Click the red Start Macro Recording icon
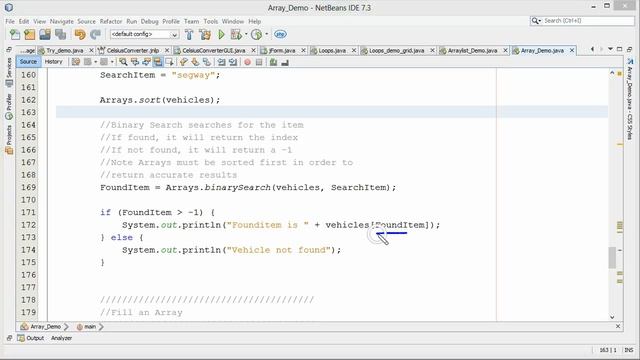640x360 pixels. [247, 62]
